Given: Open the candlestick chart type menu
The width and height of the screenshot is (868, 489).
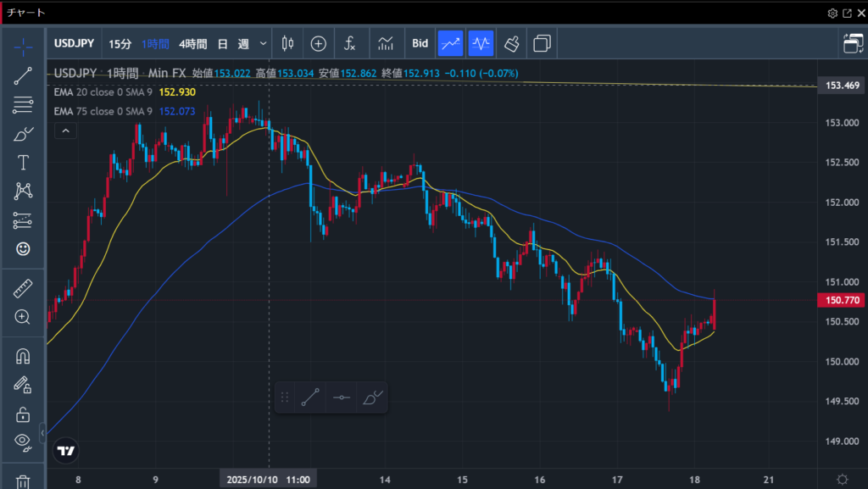Looking at the screenshot, I should 287,43.
